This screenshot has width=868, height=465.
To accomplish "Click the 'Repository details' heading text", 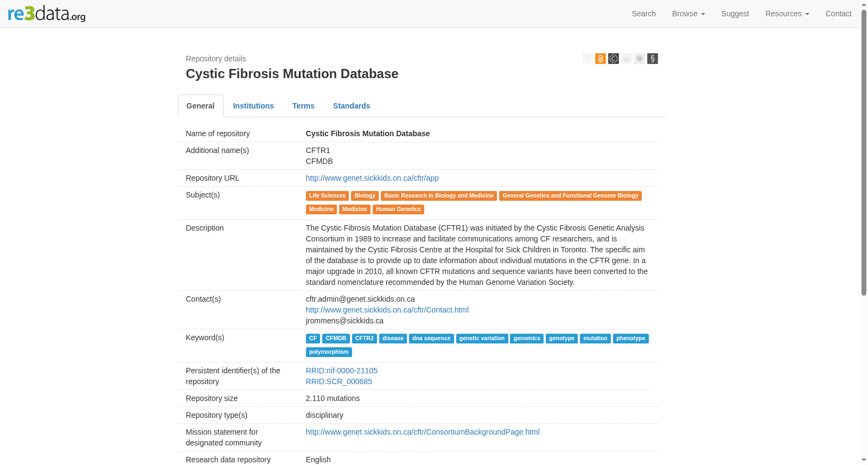I will click(x=216, y=59).
